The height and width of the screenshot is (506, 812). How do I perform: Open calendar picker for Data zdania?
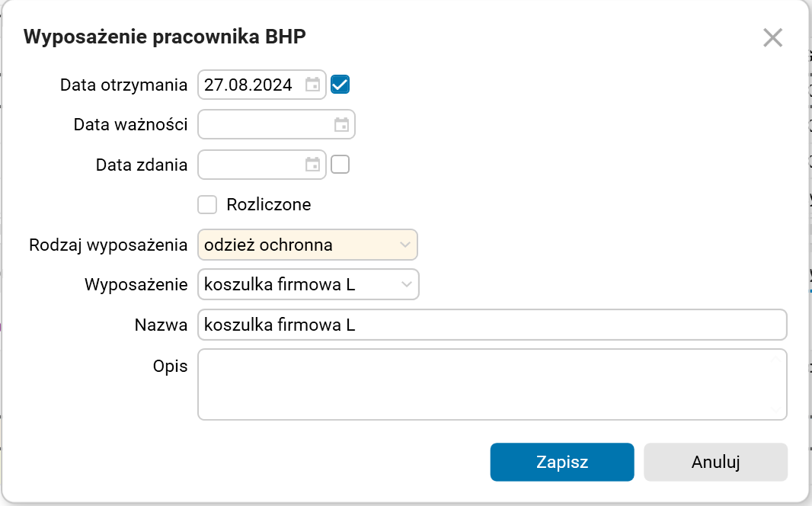(x=312, y=164)
